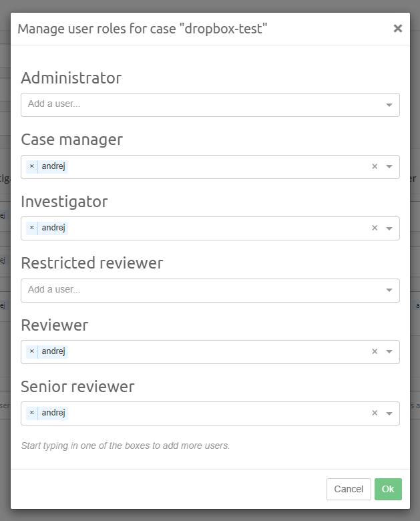This screenshot has height=521, width=420.
Task: Close the Manage user roles dialog
Action: pyautogui.click(x=398, y=28)
